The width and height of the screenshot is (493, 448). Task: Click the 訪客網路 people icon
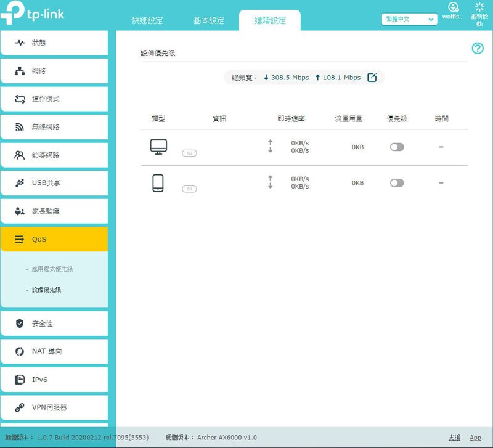[20, 155]
